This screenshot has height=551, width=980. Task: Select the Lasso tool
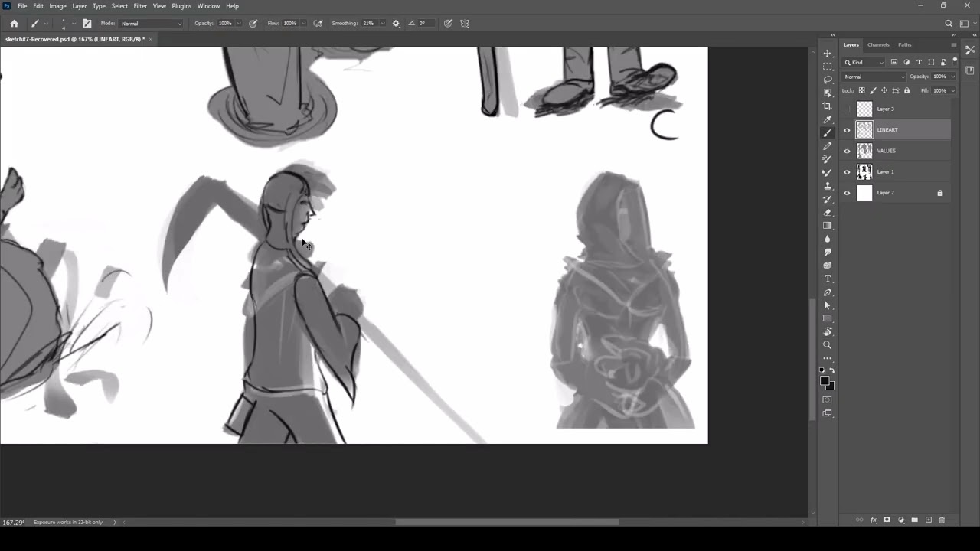pos(827,80)
